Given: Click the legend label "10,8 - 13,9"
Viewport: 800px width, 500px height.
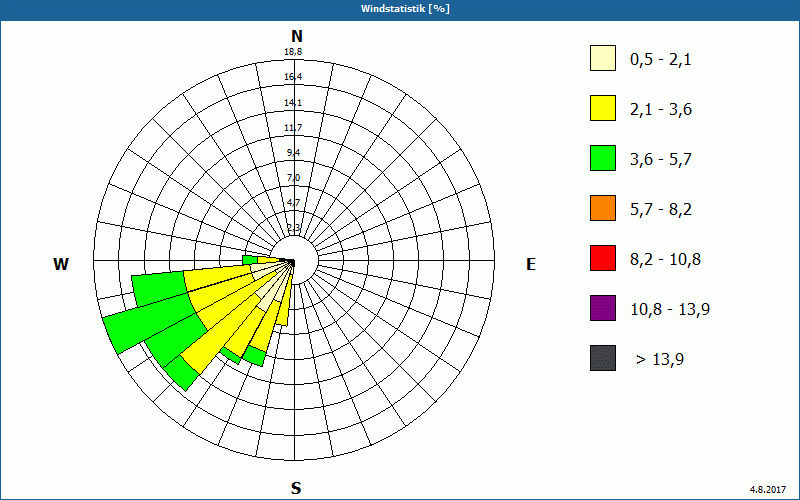Looking at the screenshot, I should click(670, 310).
